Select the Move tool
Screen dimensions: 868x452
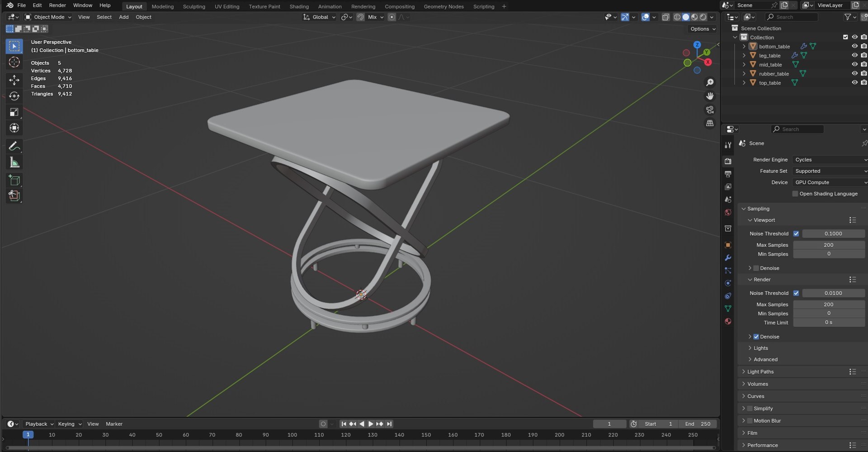14,80
